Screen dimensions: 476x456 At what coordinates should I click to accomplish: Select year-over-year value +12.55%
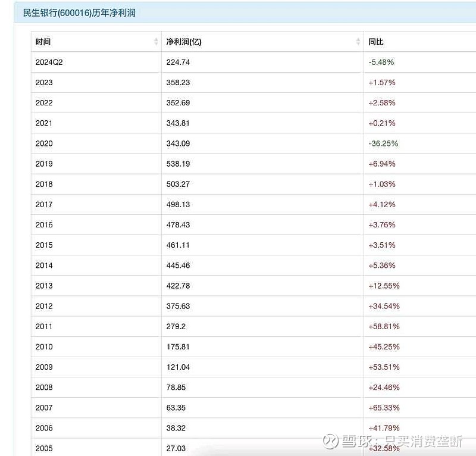(x=384, y=286)
